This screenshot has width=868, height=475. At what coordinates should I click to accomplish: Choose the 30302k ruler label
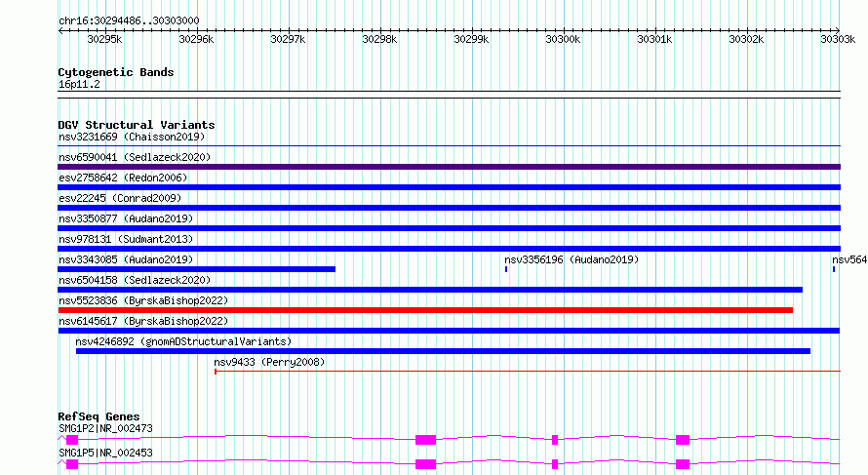[x=746, y=39]
